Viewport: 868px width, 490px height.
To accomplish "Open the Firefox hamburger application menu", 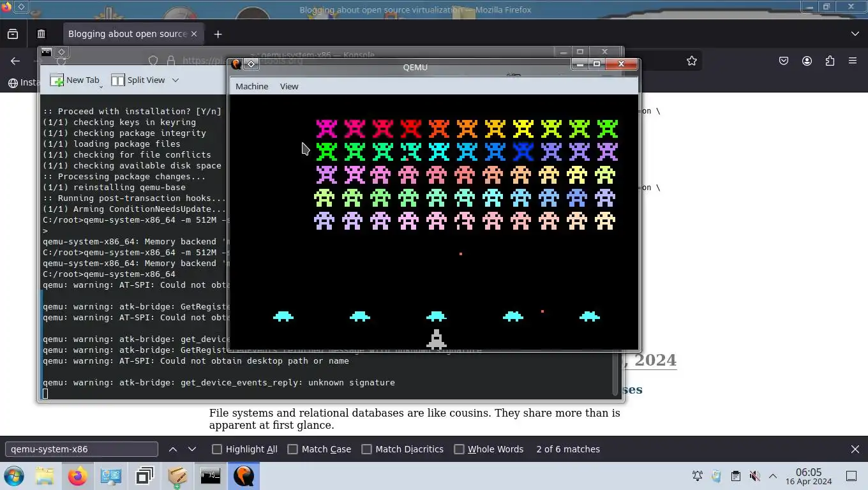I will click(x=853, y=61).
